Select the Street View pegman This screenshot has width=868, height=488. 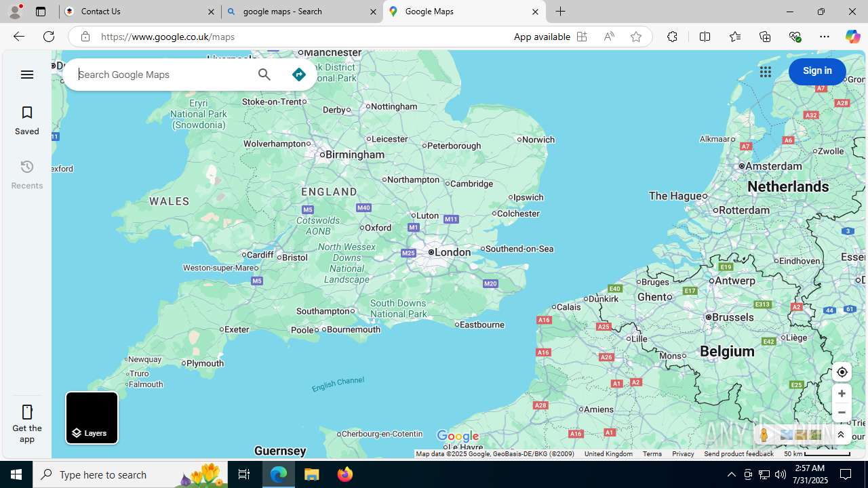764,435
